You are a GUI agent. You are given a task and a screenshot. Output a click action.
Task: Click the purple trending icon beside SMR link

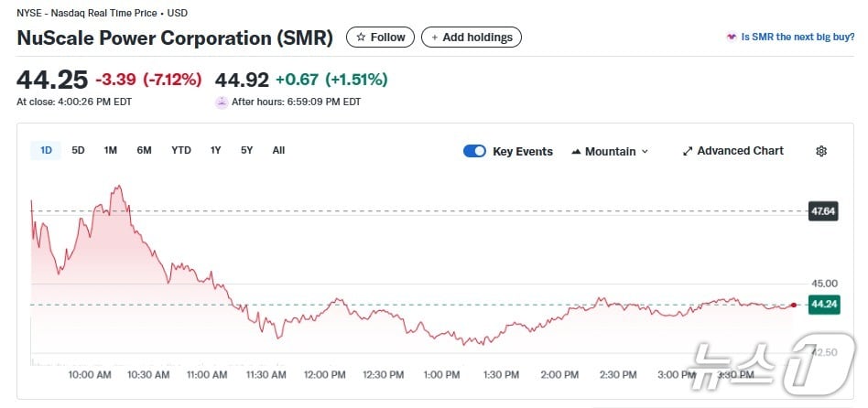[x=731, y=38]
